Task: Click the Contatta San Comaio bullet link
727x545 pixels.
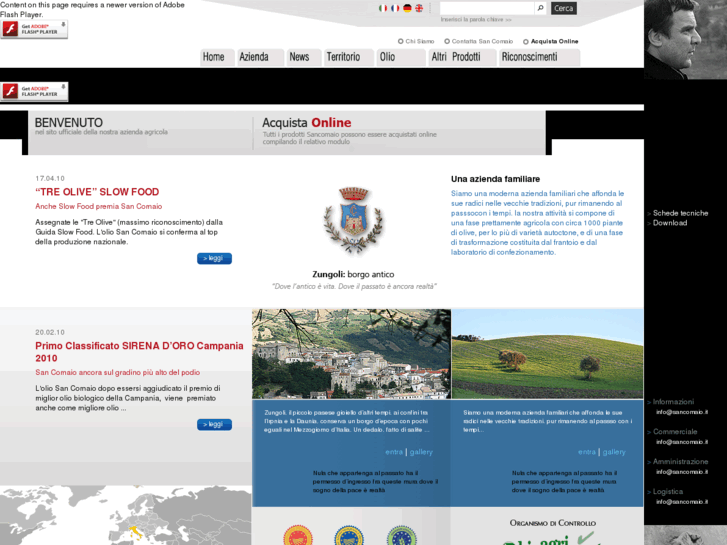Action: (x=478, y=41)
